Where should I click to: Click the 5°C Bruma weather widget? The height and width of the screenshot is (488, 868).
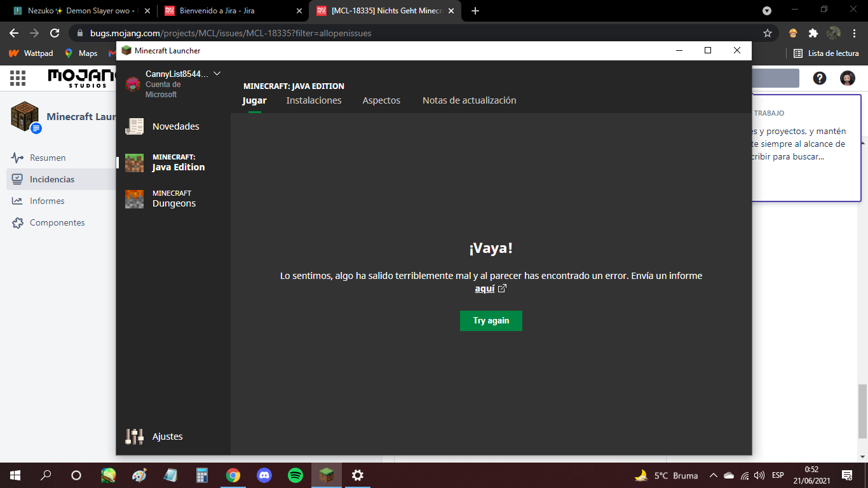(666, 475)
